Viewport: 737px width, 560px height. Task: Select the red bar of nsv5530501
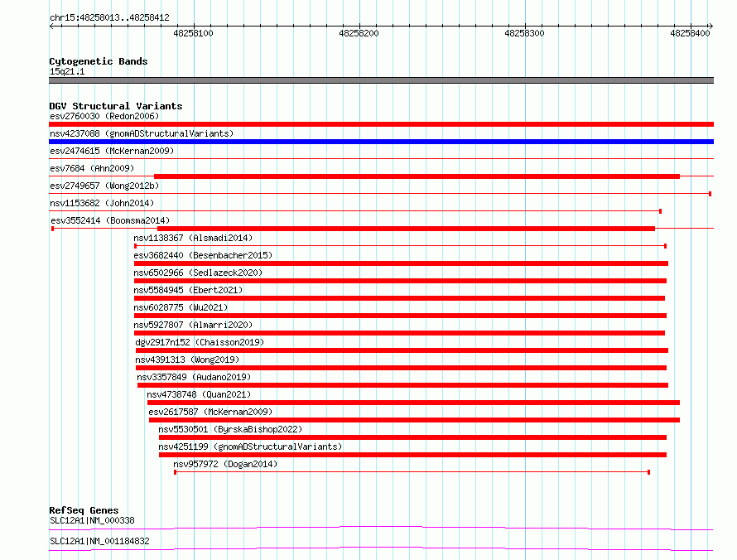(412, 437)
